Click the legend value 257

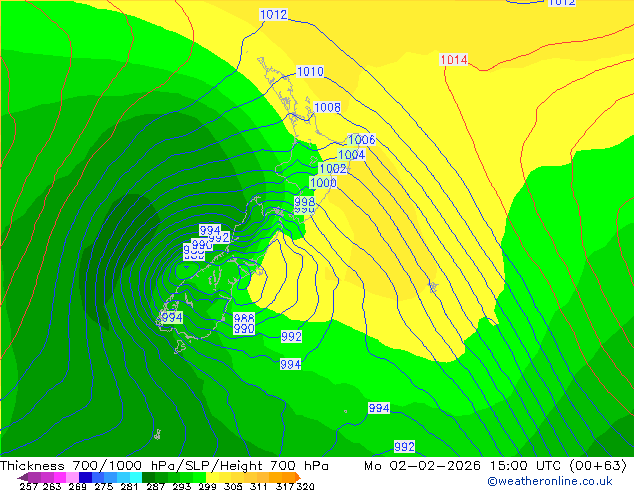[28, 486]
